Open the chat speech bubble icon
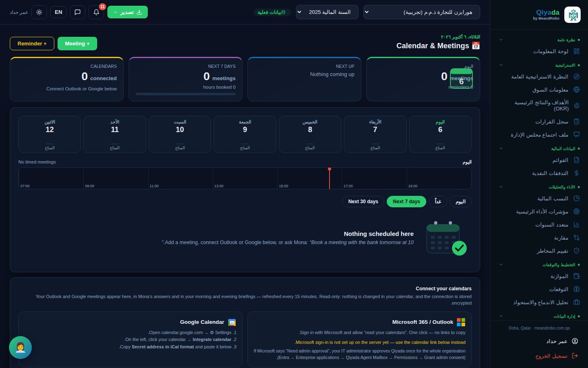This screenshot has height=368, width=588. (x=78, y=12)
